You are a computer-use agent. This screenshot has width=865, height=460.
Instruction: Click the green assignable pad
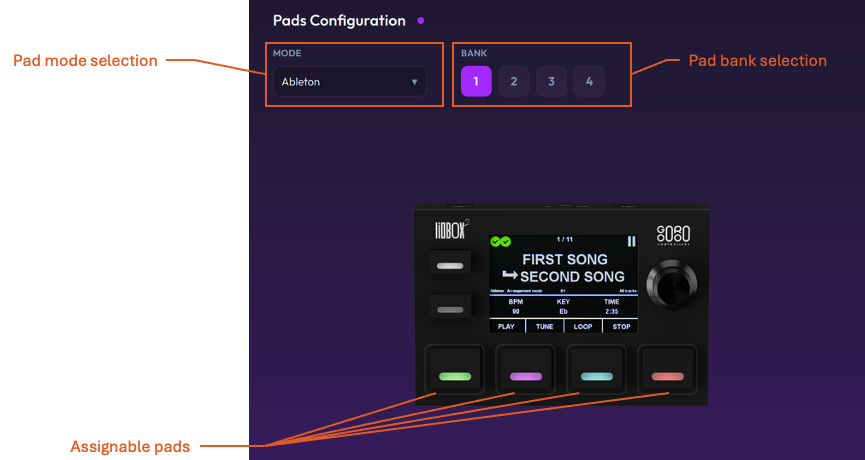pos(455,369)
